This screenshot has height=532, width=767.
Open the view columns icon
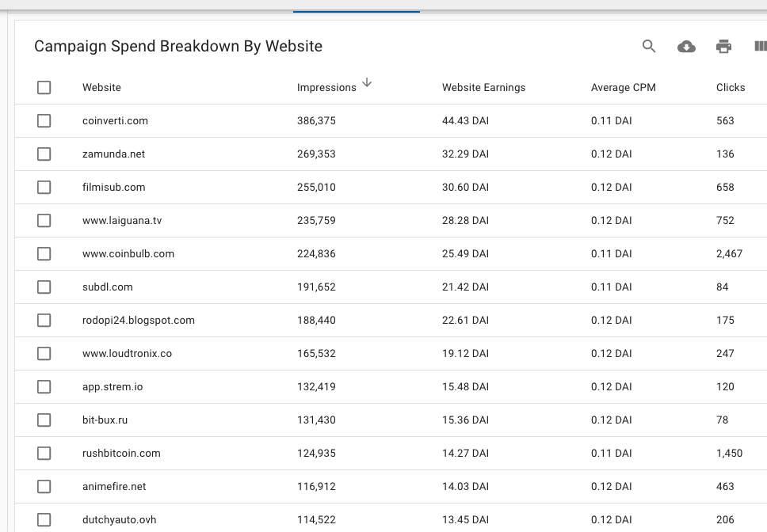click(x=761, y=47)
